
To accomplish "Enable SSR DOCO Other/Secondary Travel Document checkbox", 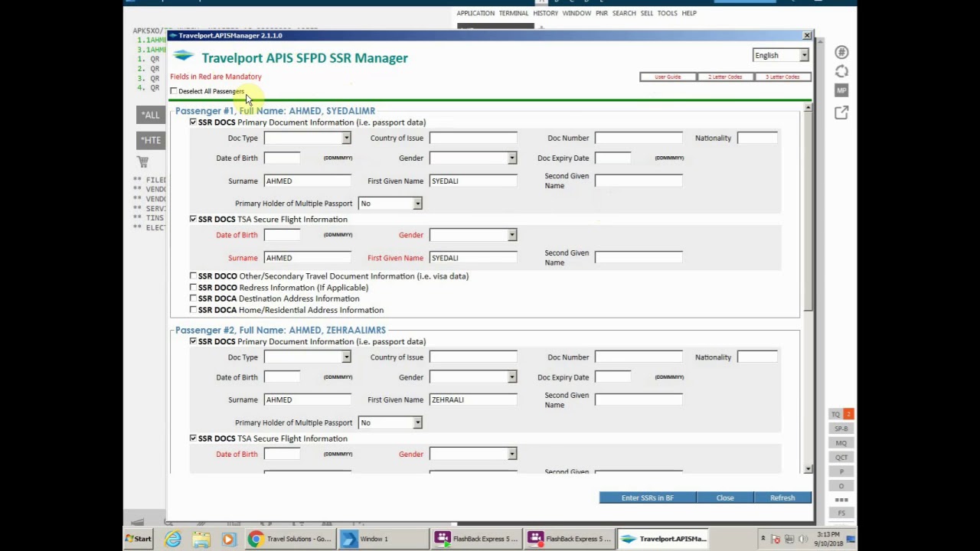I will click(x=193, y=275).
